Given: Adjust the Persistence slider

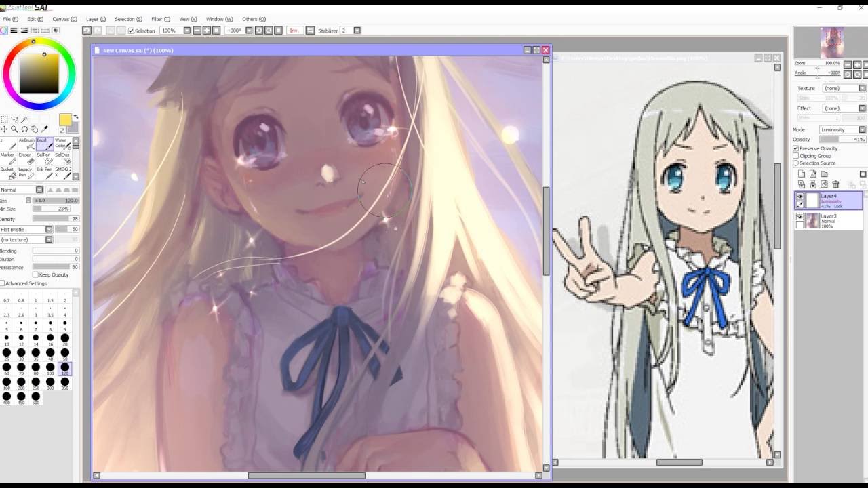Looking at the screenshot, I should click(56, 267).
